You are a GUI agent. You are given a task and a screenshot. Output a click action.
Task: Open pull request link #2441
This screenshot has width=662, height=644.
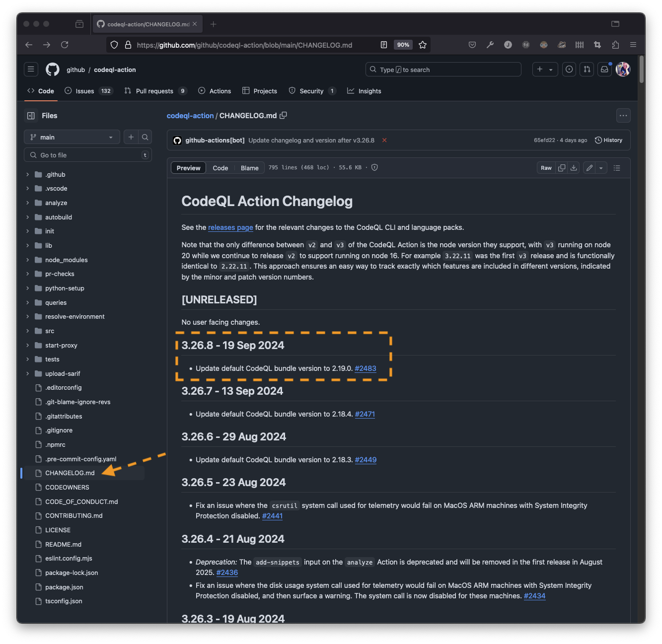click(x=272, y=516)
